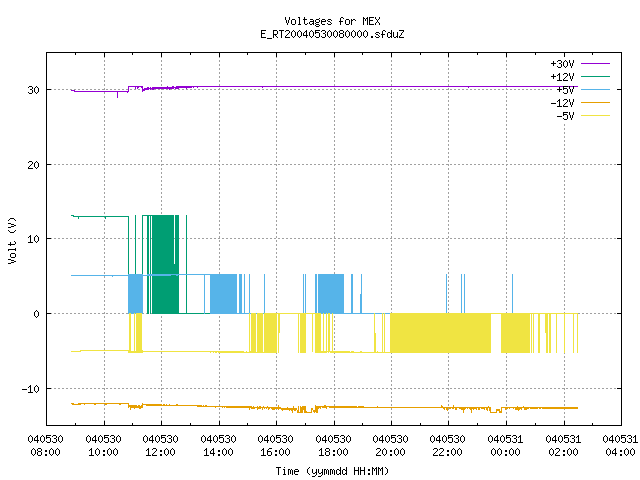The height and width of the screenshot is (480, 640).
Task: Click the purple +30V legend line sample
Action: [x=595, y=64]
